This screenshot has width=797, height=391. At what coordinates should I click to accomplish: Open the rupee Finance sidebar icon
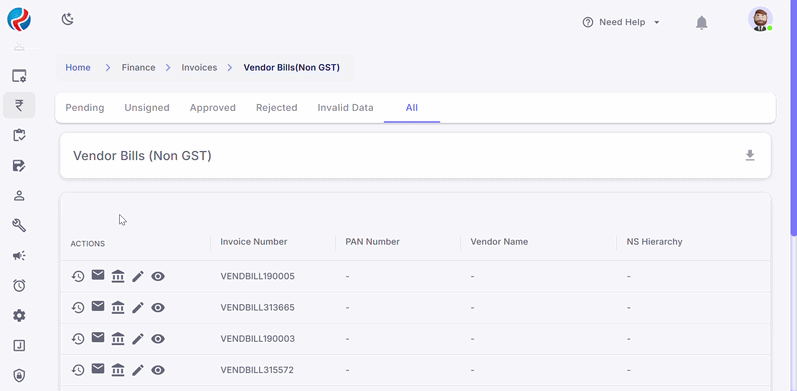(19, 105)
